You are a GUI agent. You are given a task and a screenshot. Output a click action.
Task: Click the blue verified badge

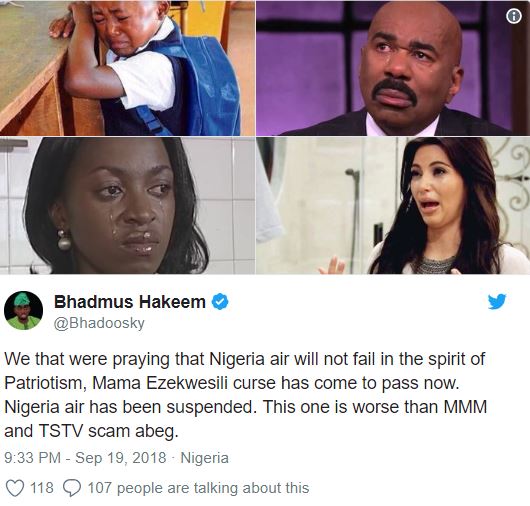pos(220,302)
